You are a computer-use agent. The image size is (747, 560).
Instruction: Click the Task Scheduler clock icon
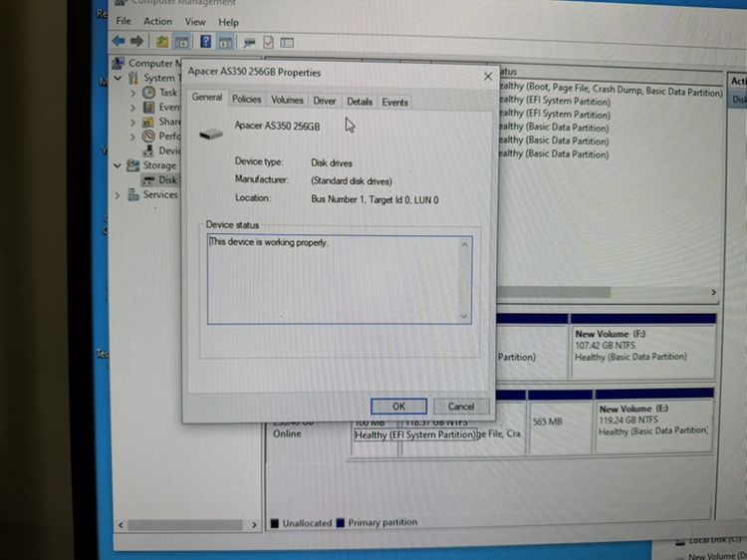click(149, 92)
